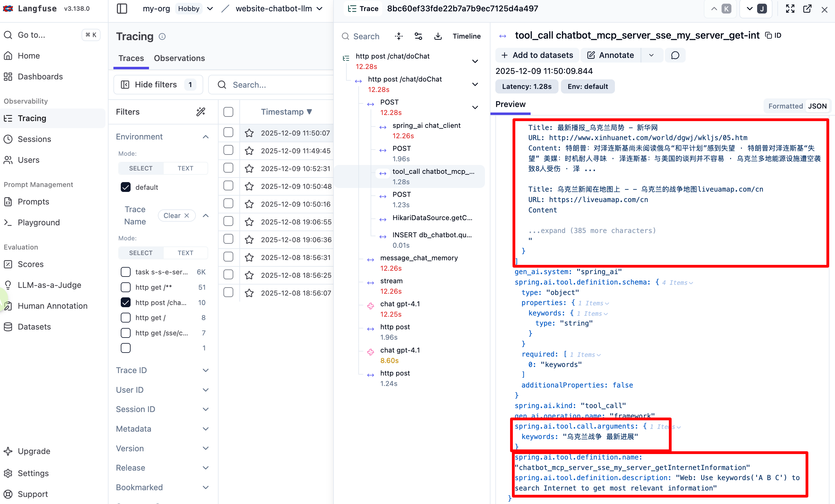
Task: Collapse the POST 12.28s tree node
Action: (475, 107)
